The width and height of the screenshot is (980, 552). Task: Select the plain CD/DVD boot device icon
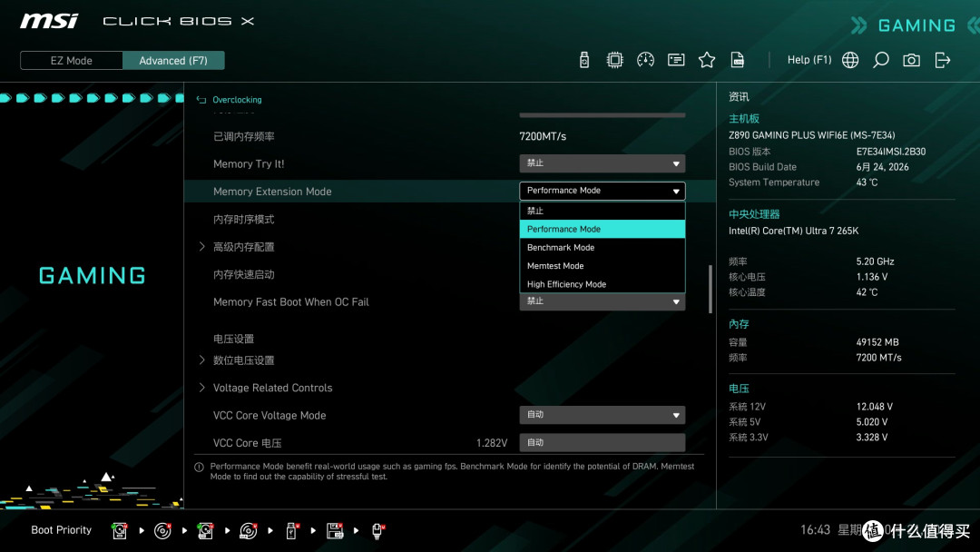click(162, 531)
